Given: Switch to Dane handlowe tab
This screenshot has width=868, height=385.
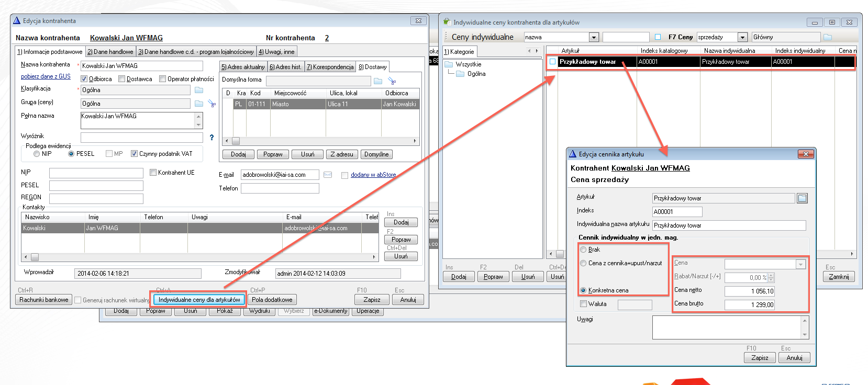Looking at the screenshot, I should [110, 52].
